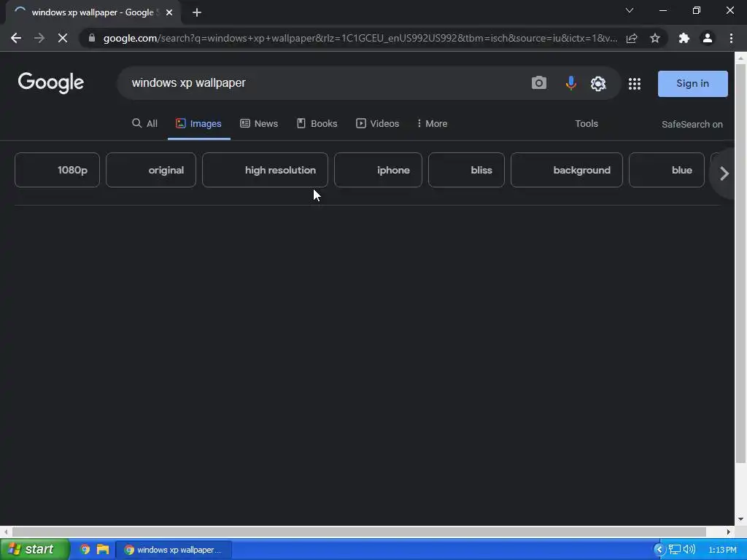Screen dimensions: 747x560
Task: Filter results by background chip
Action: tap(566, 170)
